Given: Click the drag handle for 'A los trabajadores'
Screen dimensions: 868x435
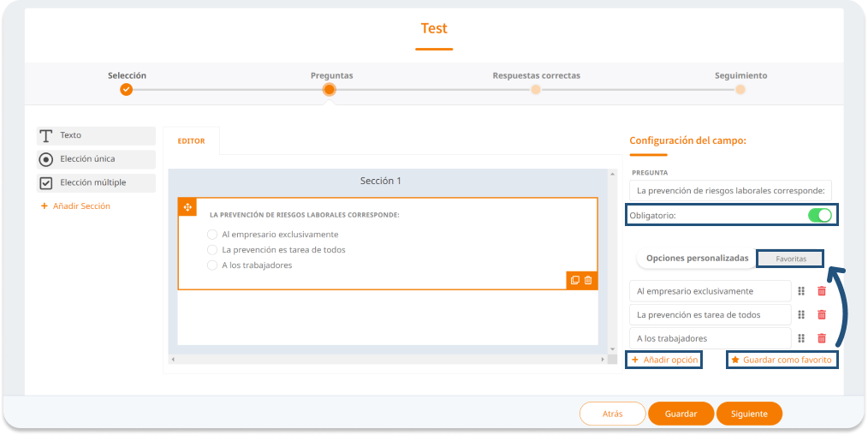Looking at the screenshot, I should pyautogui.click(x=801, y=338).
